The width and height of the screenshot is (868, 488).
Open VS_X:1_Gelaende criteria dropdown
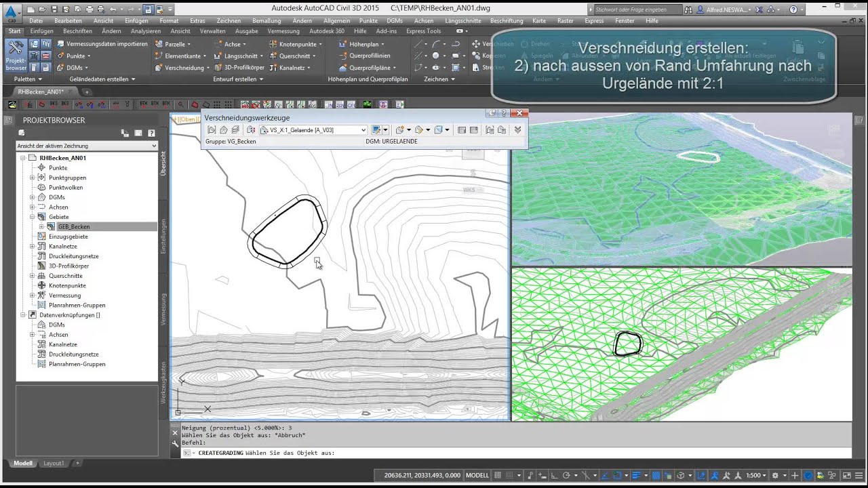pos(313,129)
